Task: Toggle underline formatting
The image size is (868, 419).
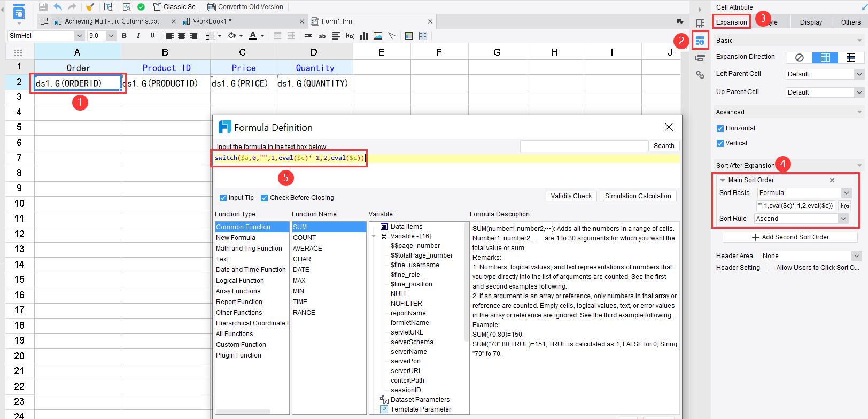Action: [152, 36]
